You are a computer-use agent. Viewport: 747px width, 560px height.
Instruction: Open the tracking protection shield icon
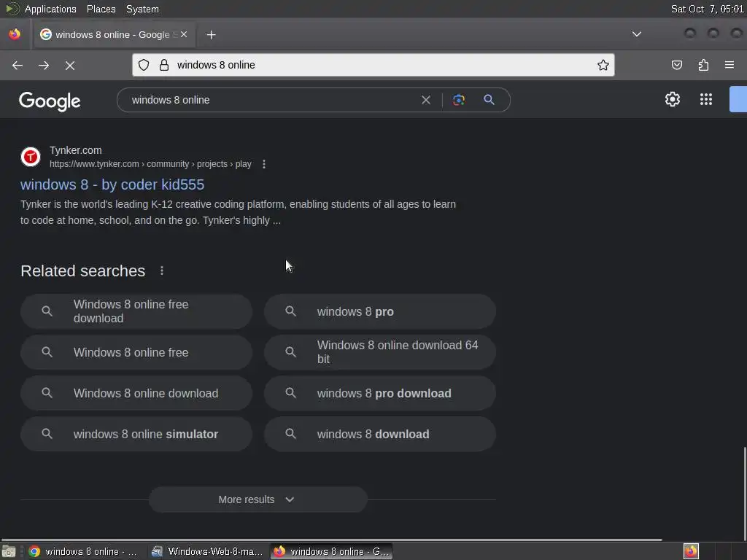(144, 65)
